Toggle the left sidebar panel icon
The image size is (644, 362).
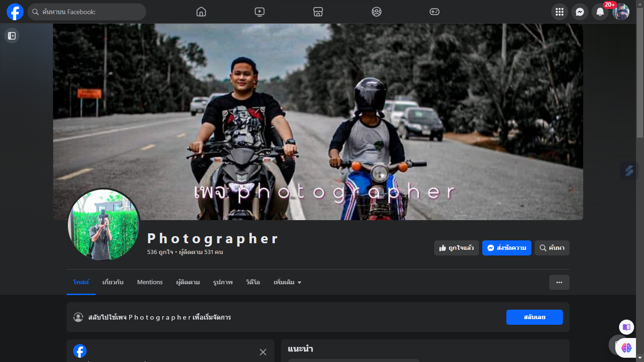click(x=12, y=36)
